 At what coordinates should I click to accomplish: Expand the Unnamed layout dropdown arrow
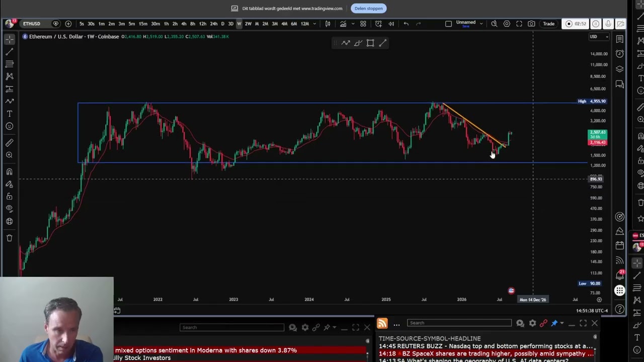click(x=481, y=24)
